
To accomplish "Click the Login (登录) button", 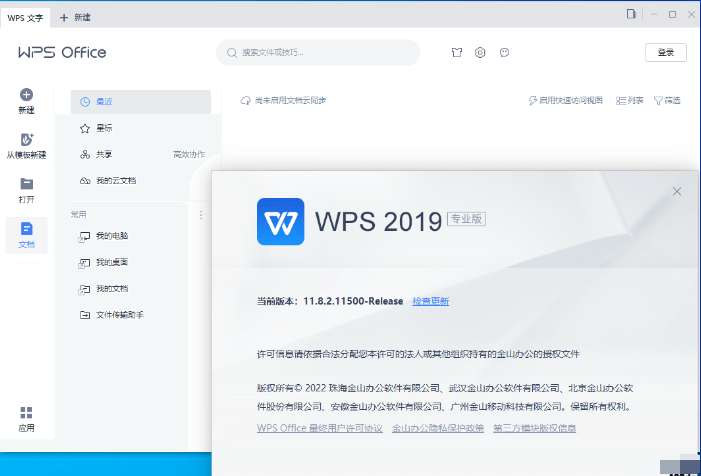I will tap(666, 53).
